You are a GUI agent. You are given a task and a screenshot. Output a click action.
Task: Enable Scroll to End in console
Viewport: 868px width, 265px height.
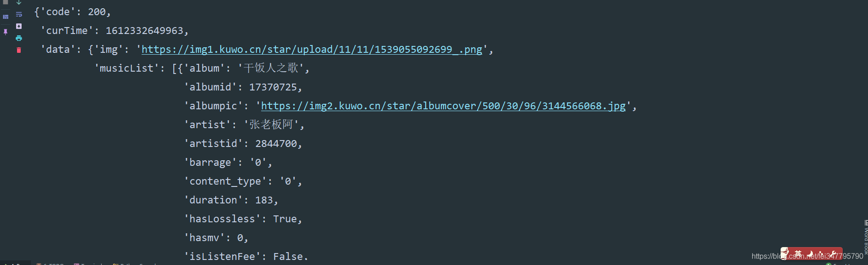coord(19,26)
